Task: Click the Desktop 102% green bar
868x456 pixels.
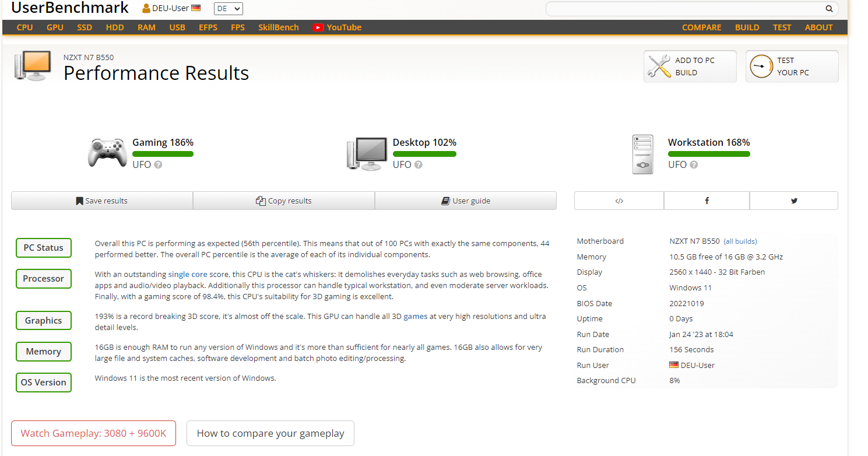Action: click(x=424, y=154)
